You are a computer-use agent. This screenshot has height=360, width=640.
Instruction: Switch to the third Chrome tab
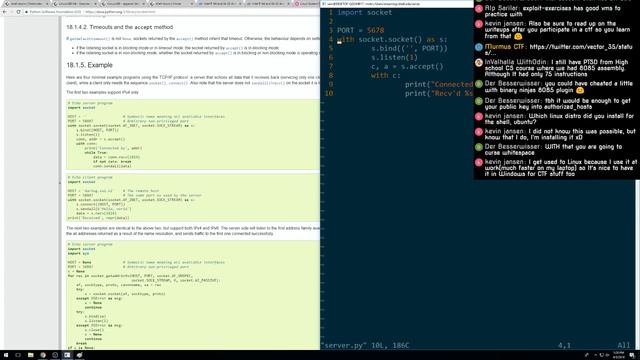pos(122,3)
